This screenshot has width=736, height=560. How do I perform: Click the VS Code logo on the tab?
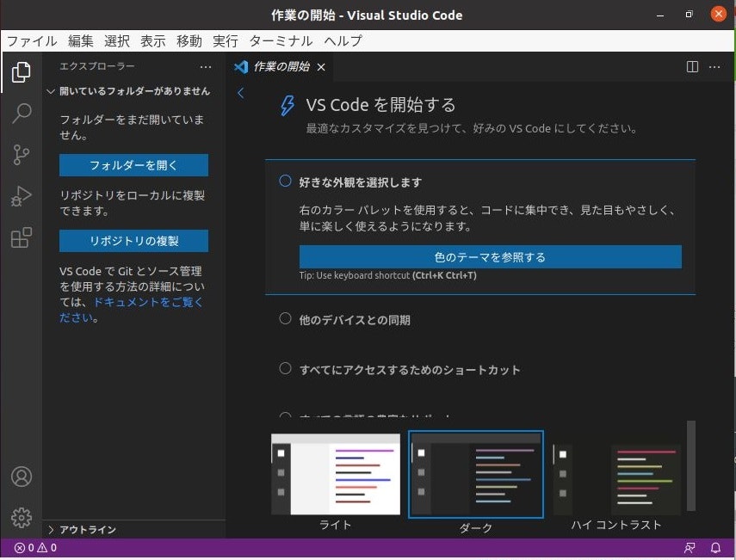click(x=241, y=67)
